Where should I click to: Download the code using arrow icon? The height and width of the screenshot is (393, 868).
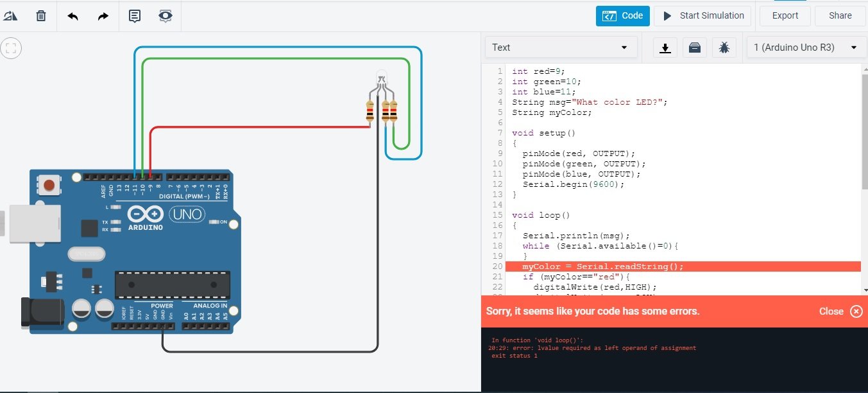coord(665,48)
